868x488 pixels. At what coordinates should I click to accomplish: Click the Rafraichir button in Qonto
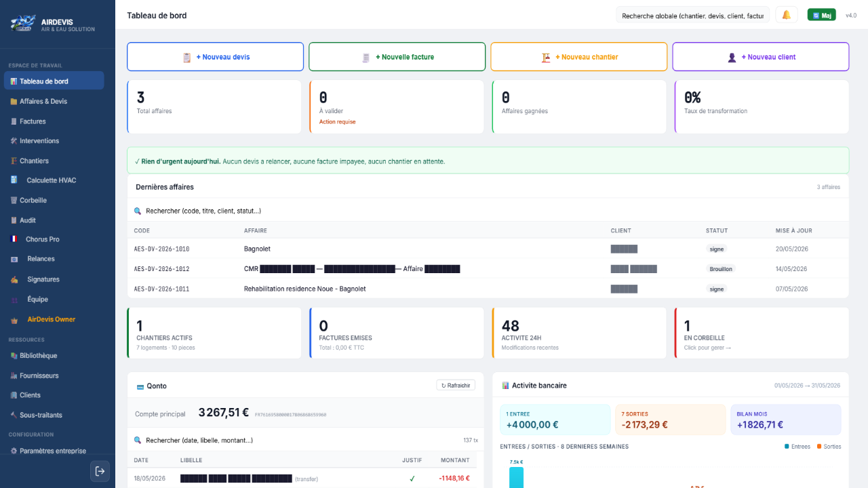(456, 386)
